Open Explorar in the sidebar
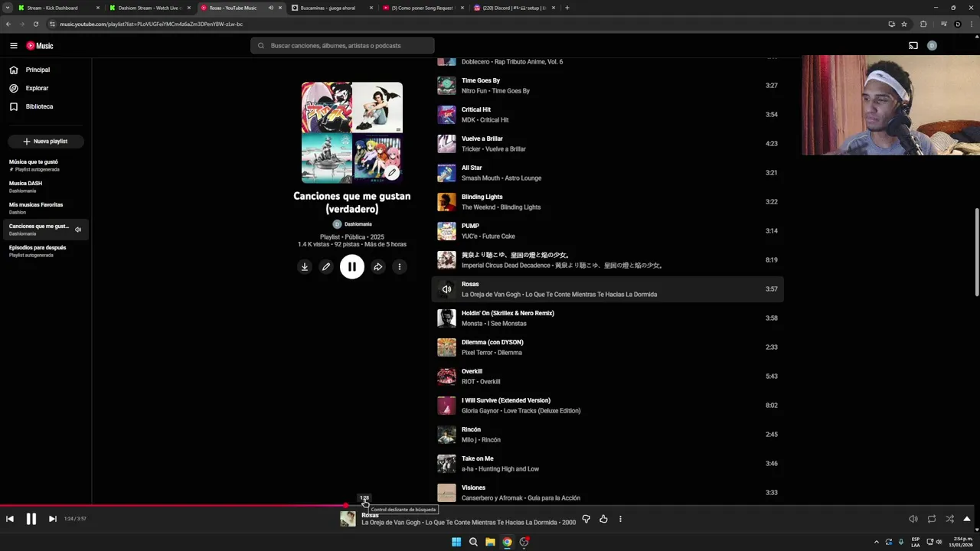The width and height of the screenshot is (980, 551). click(x=45, y=88)
